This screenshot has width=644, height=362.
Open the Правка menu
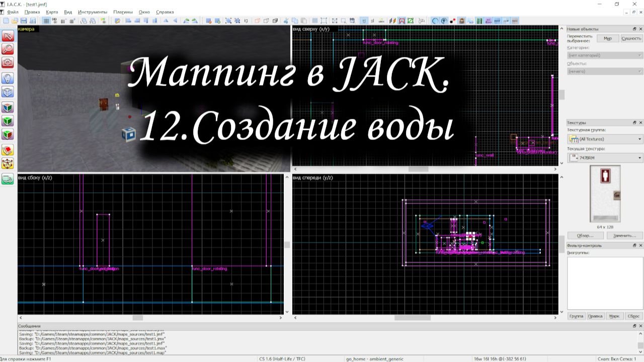pyautogui.click(x=32, y=12)
